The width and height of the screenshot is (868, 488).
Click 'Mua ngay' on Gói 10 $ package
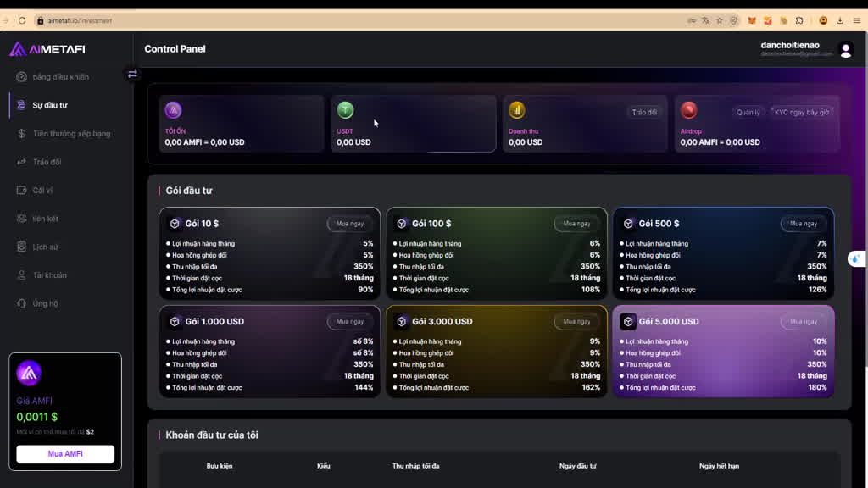click(x=350, y=224)
